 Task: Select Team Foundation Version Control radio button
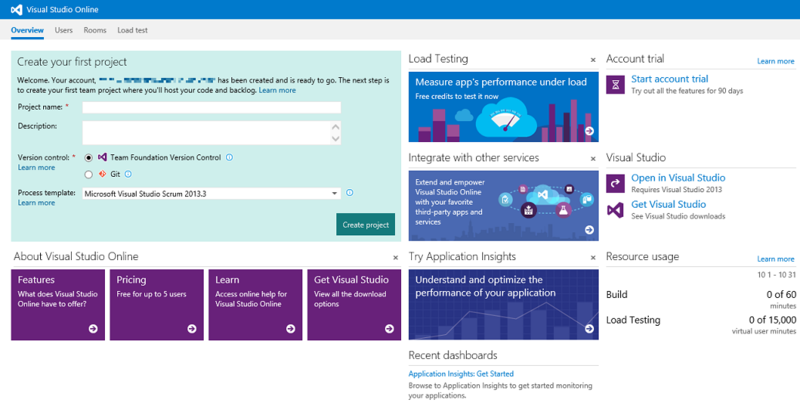tap(89, 158)
